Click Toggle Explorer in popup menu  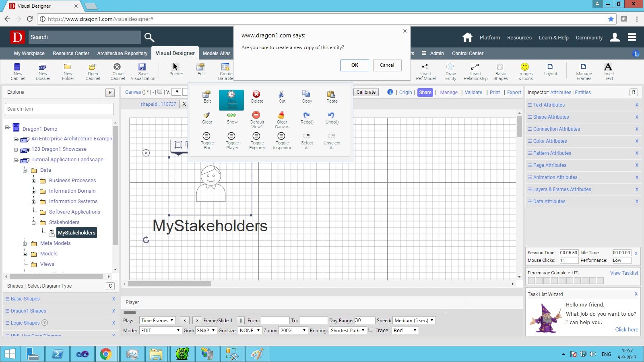click(257, 141)
